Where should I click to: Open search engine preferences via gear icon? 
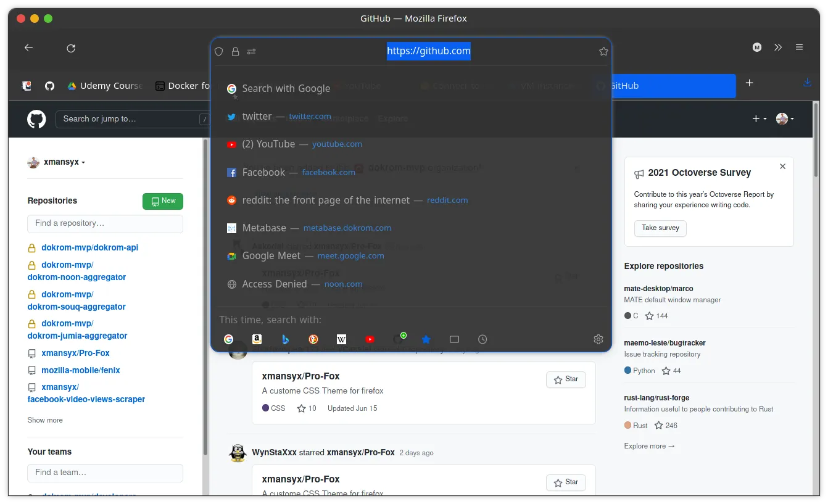(x=598, y=339)
